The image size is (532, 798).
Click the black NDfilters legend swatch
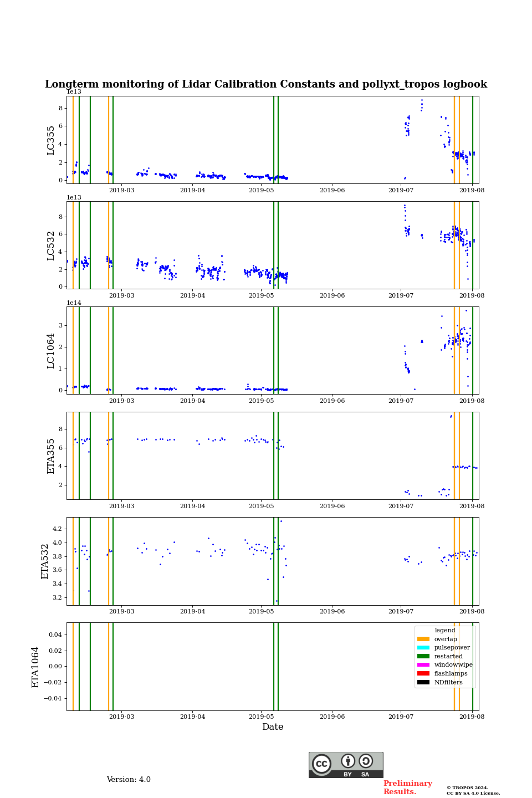click(x=423, y=682)
